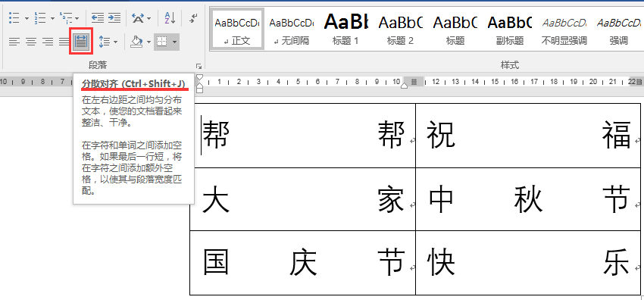Viewport: 644px width, 300px height.
Task: Open the line spacing dropdown arrow
Action: click(115, 42)
